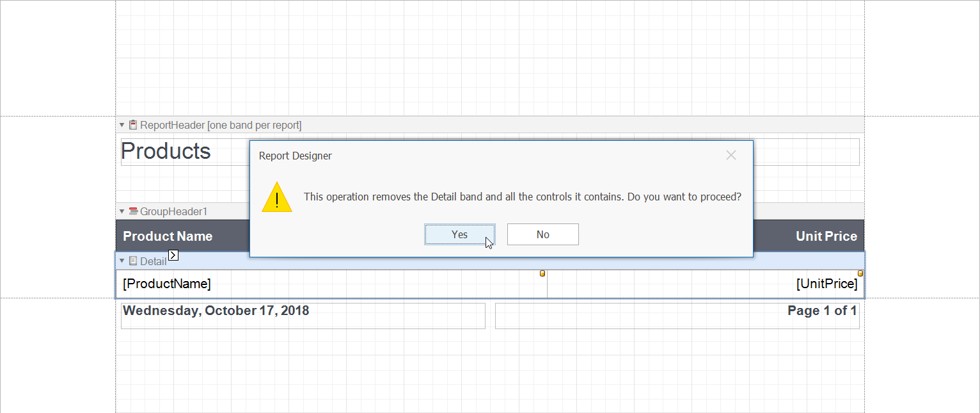Close the Report Designer dialog
The height and width of the screenshot is (413, 980).
point(731,155)
